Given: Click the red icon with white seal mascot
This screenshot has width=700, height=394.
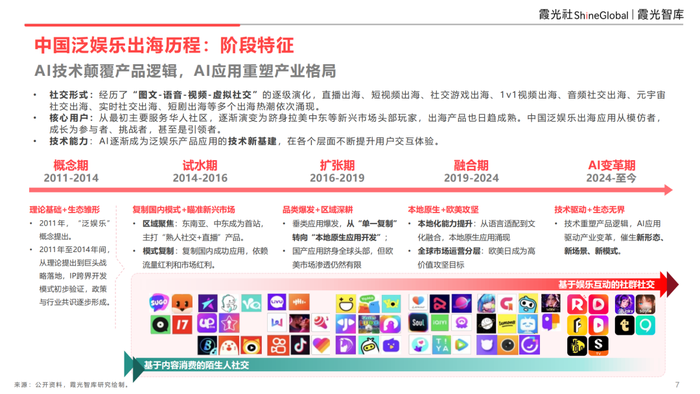Looking at the screenshot, I should pyautogui.click(x=229, y=345).
